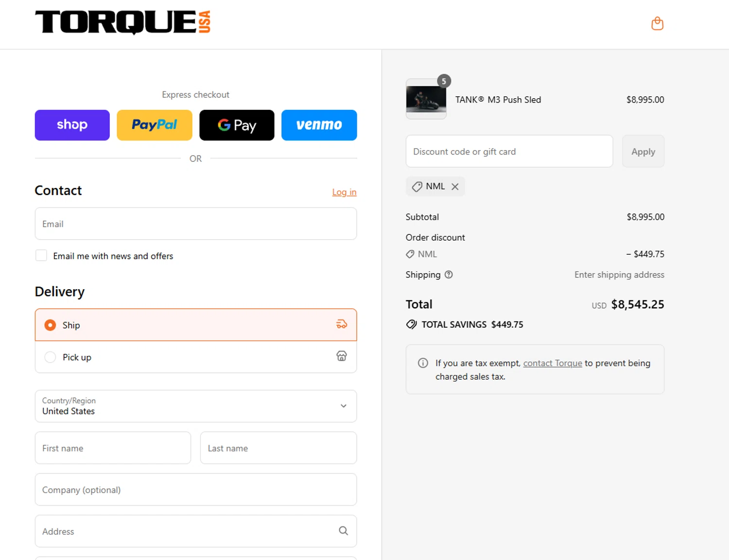Pay with Venmo express checkout
The width and height of the screenshot is (729, 560).
click(x=319, y=125)
